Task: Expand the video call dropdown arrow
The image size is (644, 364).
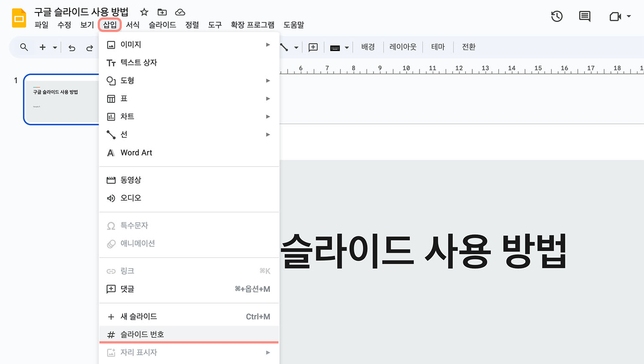Action: point(629,16)
